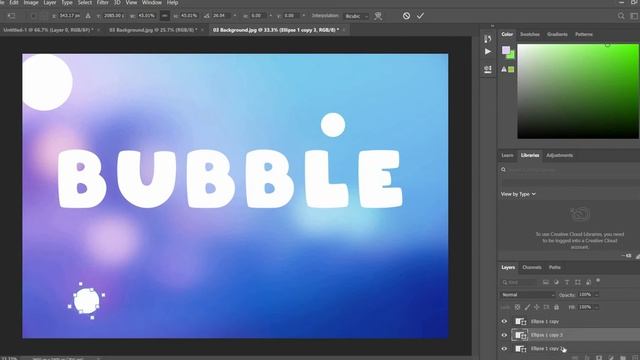The image size is (640, 360).
Task: Commit the transform with the checkmark
Action: click(420, 16)
